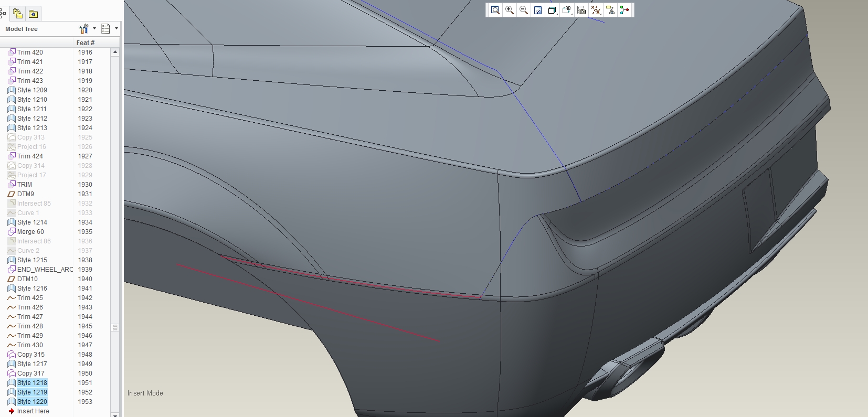Image resolution: width=868 pixels, height=417 pixels.
Task: Click the Model Tree scrollbar thumb
Action: 115,327
